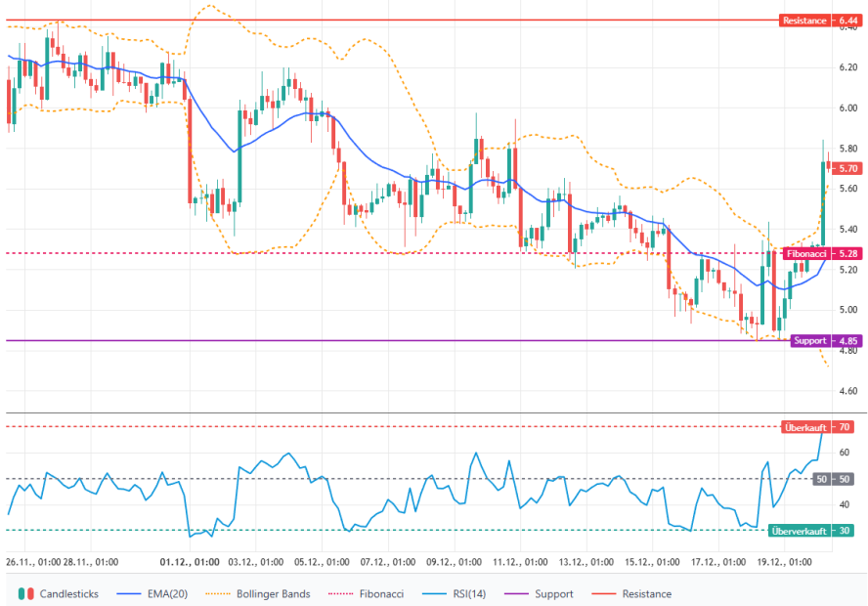Screen dimensions: 868x606
Task: Select the Fibonacci level tag at 5.28
Action: (818, 253)
